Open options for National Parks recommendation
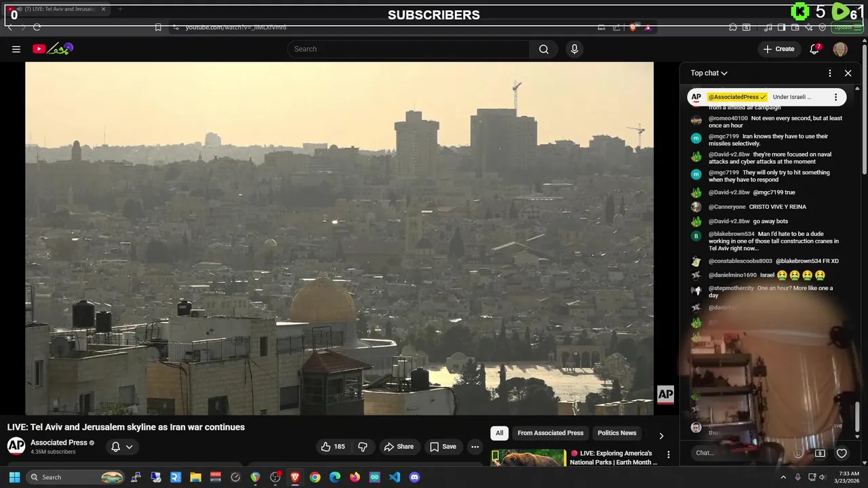This screenshot has width=868, height=488. 668,455
